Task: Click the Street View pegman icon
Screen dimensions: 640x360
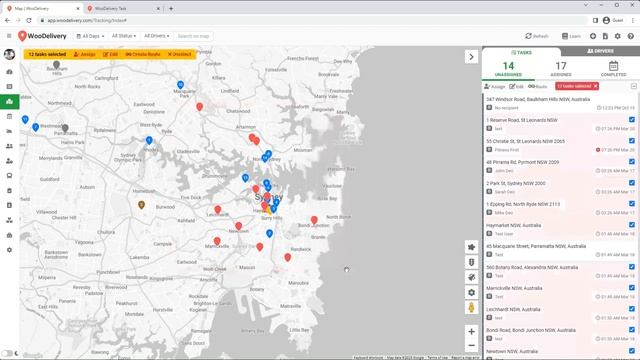Action: 471,307
